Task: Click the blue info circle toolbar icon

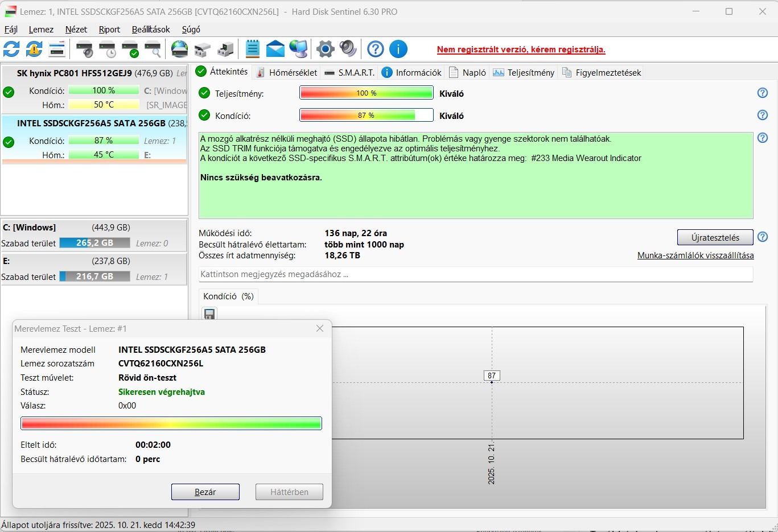Action: 398,49
